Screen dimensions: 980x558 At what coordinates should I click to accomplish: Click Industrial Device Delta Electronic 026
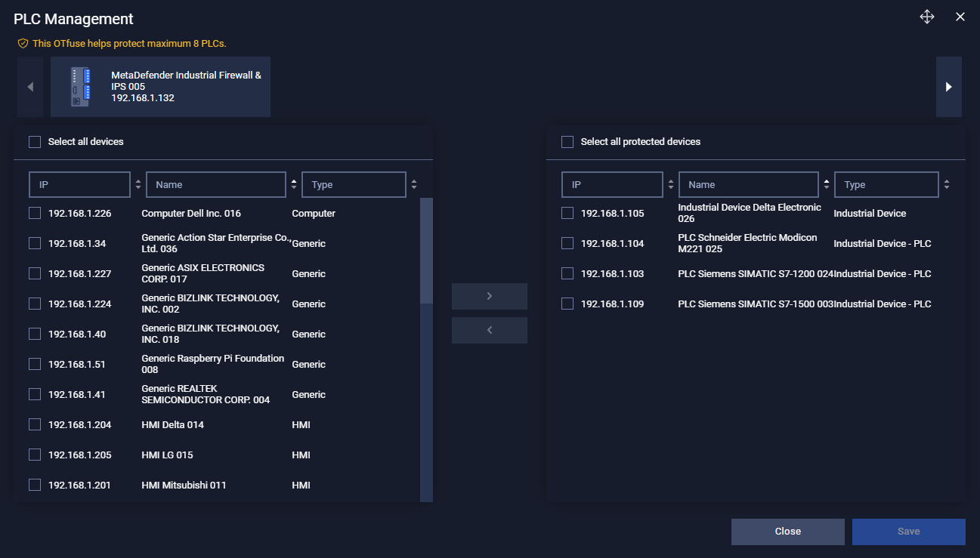[x=750, y=213]
